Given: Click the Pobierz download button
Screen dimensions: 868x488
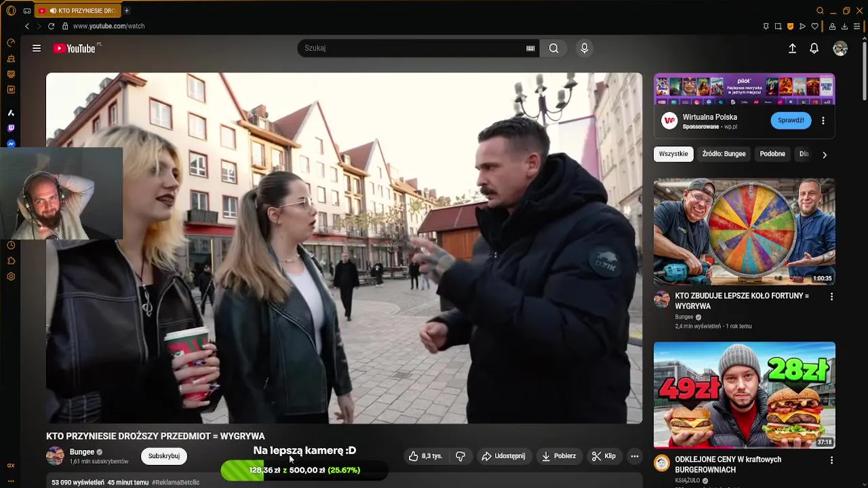Looking at the screenshot, I should [559, 456].
